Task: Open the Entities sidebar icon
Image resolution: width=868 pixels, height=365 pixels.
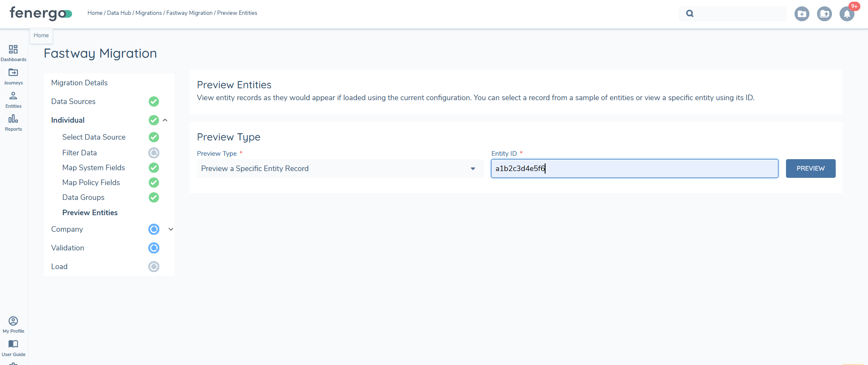Action: (x=13, y=99)
